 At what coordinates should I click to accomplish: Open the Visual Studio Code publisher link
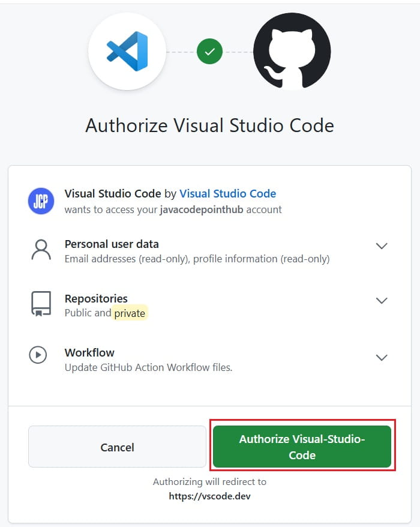coord(227,193)
